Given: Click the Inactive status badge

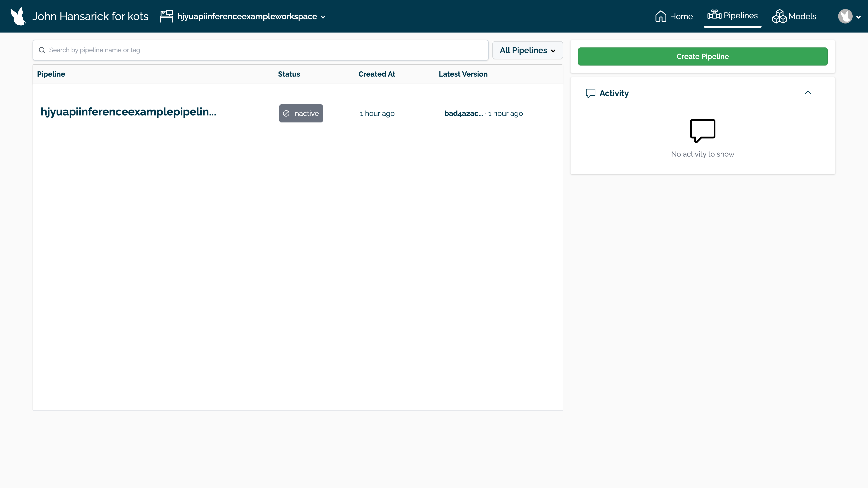Looking at the screenshot, I should pos(301,113).
